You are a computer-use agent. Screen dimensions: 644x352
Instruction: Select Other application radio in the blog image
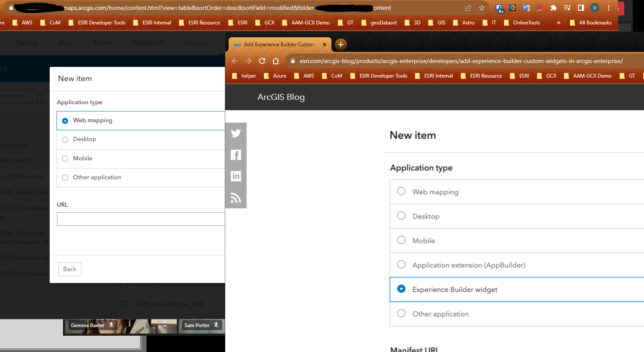pyautogui.click(x=401, y=313)
